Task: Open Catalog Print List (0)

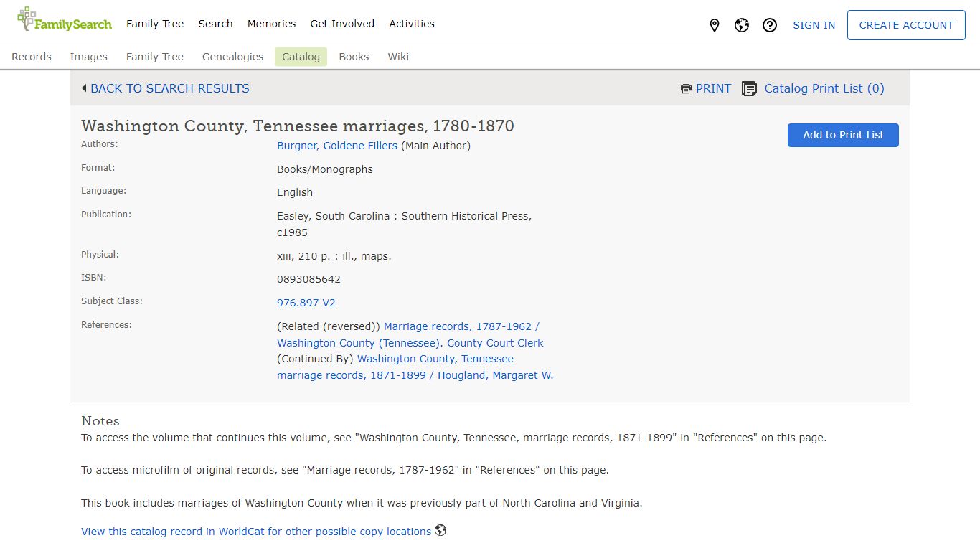Action: (824, 88)
